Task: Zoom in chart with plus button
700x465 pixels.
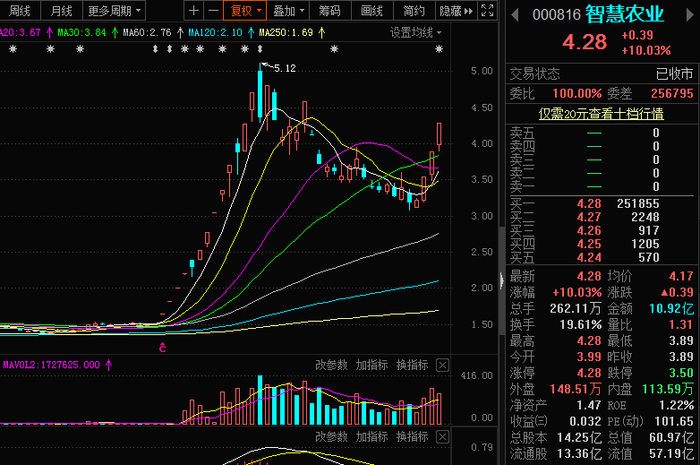Action: (194, 11)
